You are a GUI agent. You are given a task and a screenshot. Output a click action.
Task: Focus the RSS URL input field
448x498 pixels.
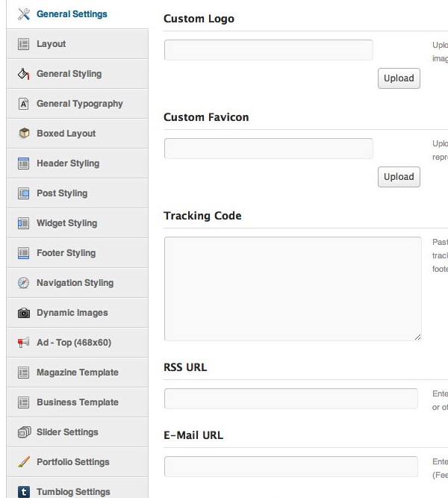[x=290, y=399]
